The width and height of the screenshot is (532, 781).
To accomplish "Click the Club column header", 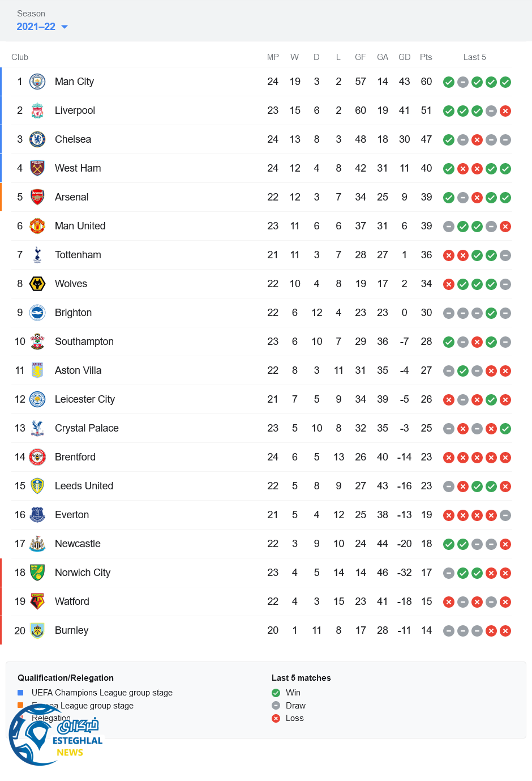I will pos(20,57).
